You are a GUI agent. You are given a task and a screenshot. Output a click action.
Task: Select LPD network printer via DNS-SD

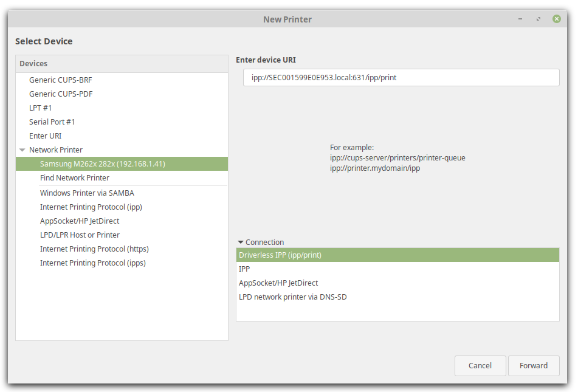point(293,297)
